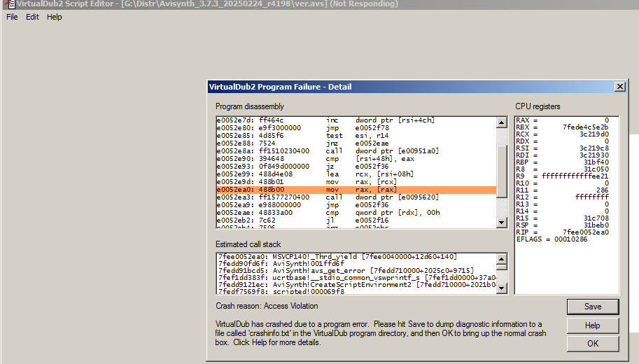
Task: Select highlighted line e0052ea0 mov rax, [rax]
Action: (x=356, y=190)
